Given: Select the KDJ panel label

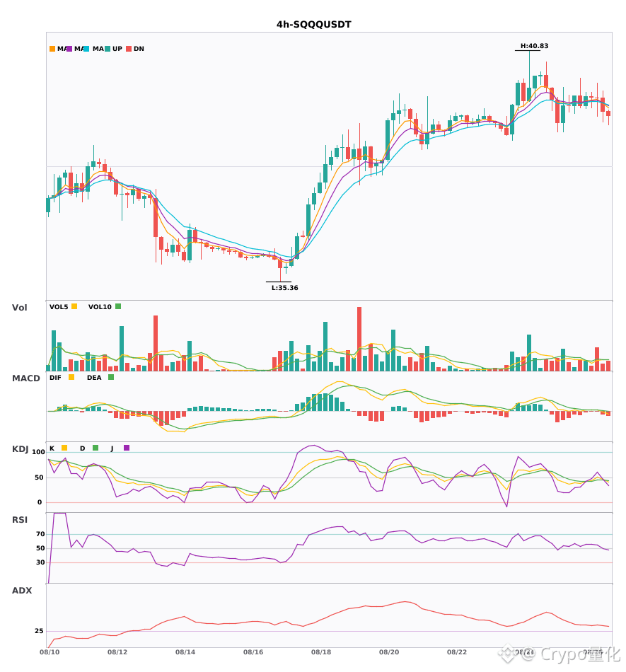Looking at the screenshot, I should [20, 449].
